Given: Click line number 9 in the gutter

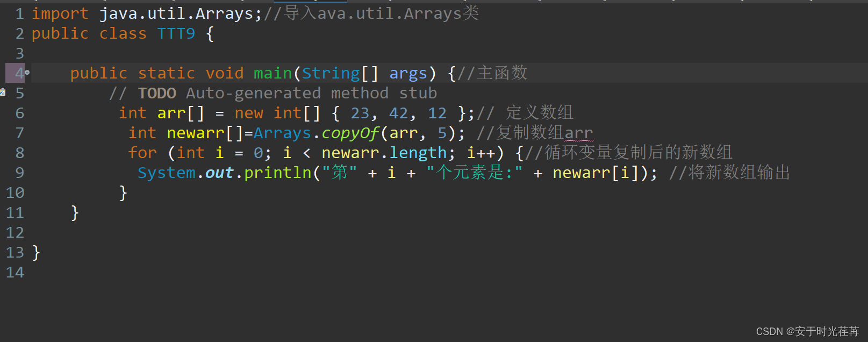Looking at the screenshot, I should pos(20,173).
